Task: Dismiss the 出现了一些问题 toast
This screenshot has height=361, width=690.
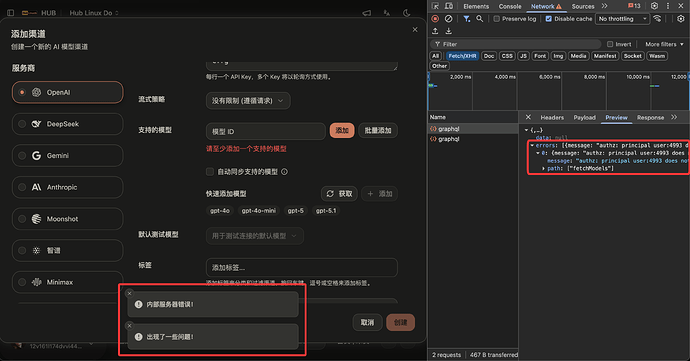Action: pyautogui.click(x=129, y=326)
